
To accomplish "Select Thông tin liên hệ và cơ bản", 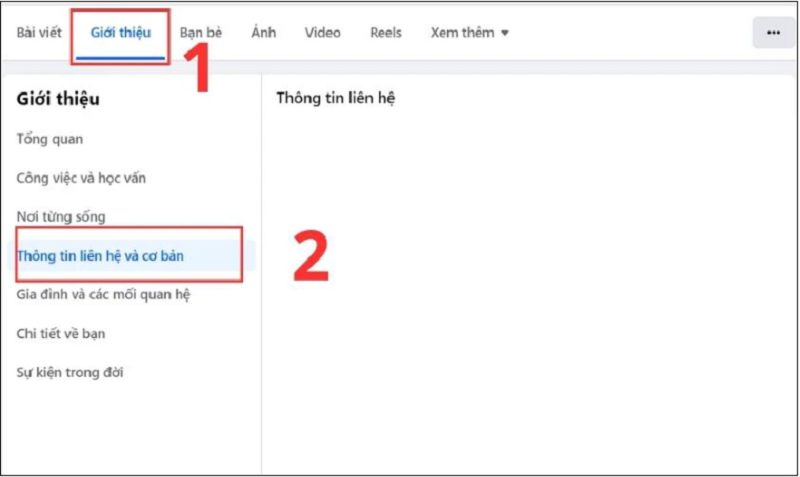I will (x=131, y=256).
